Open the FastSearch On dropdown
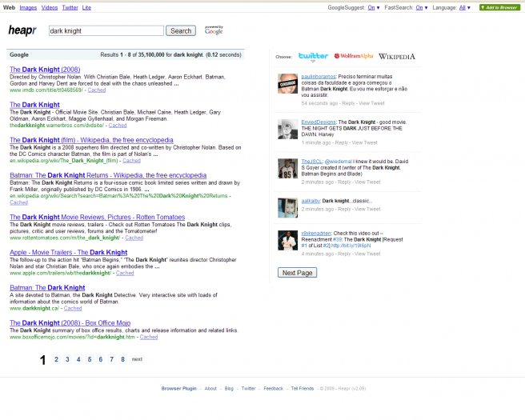 (x=422, y=7)
